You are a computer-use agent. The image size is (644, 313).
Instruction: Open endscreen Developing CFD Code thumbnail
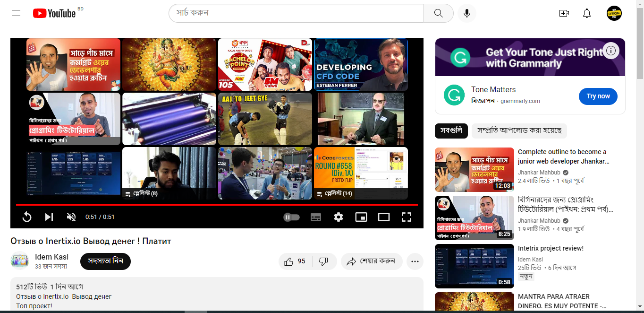click(361, 64)
